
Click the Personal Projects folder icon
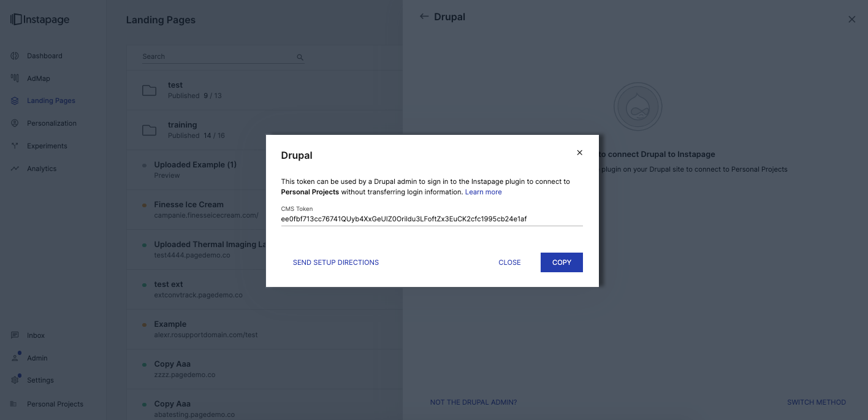click(x=15, y=404)
